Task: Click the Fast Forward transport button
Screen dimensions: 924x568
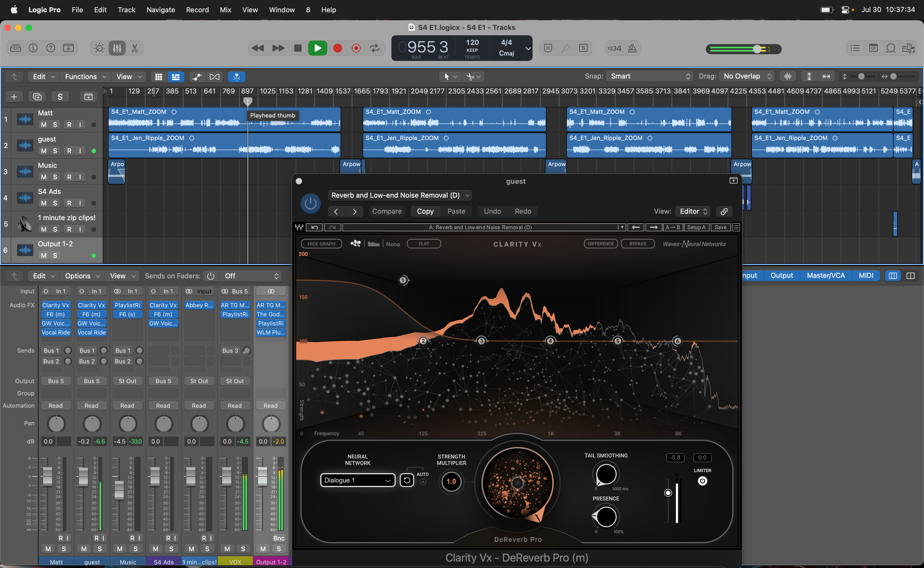Action: [x=278, y=48]
